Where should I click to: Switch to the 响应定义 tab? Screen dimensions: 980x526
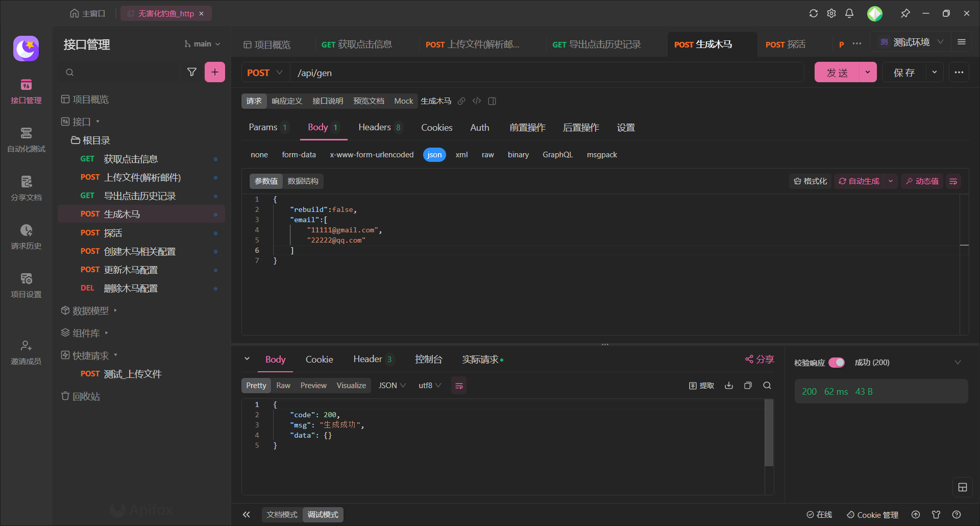point(287,101)
